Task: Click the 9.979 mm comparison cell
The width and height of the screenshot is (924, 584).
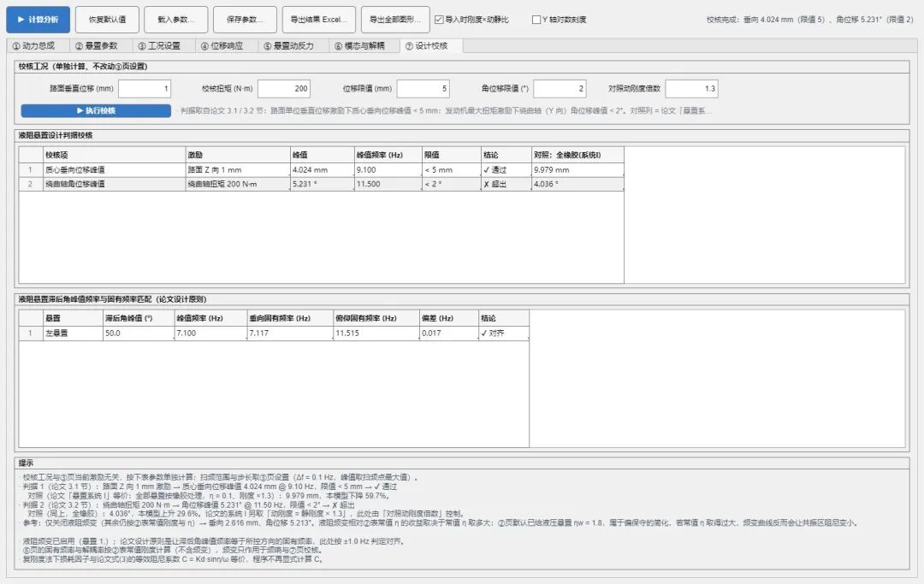Action: pyautogui.click(x=577, y=169)
